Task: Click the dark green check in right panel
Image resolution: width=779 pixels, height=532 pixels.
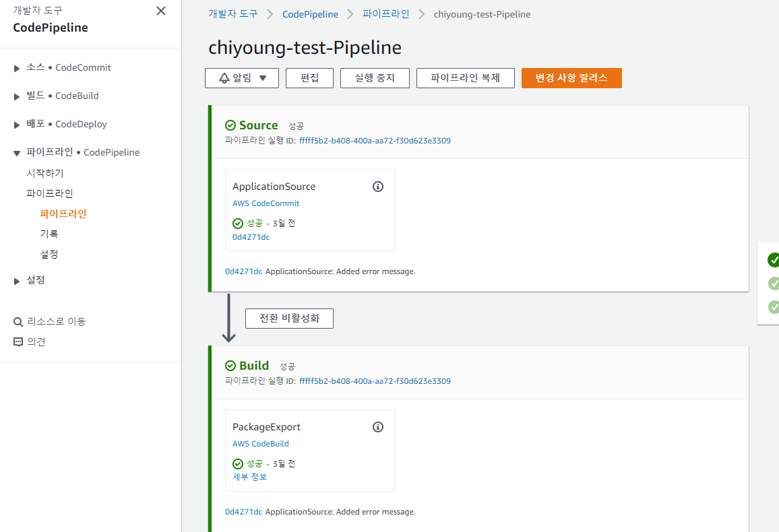Action: pyautogui.click(x=774, y=260)
